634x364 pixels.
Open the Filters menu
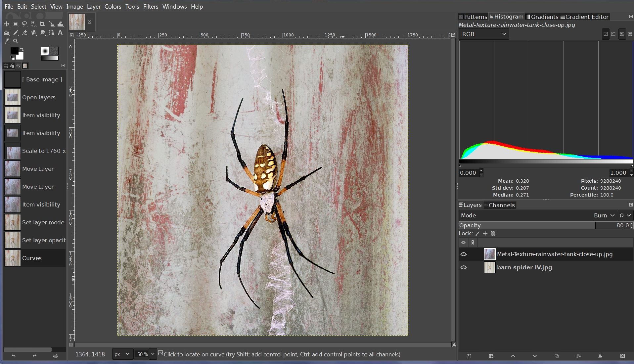[151, 7]
